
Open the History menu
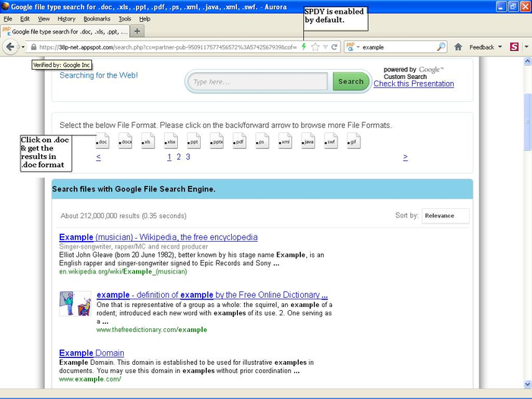coord(66,19)
